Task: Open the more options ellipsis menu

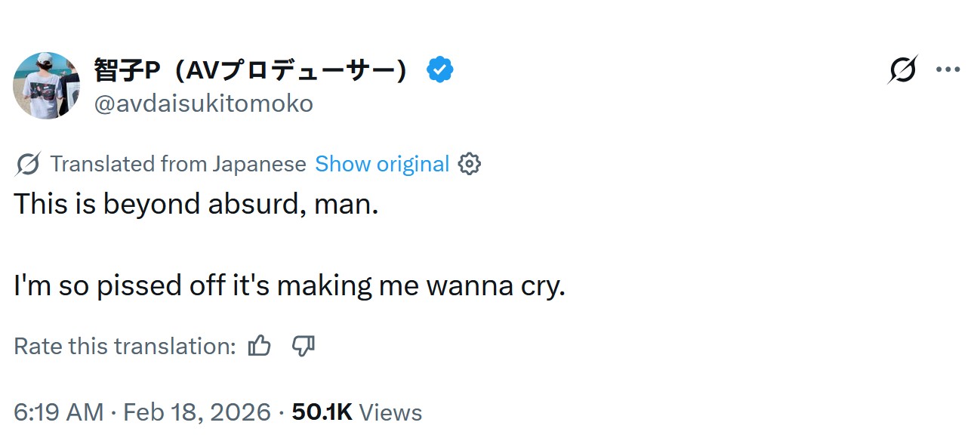Action: click(x=948, y=70)
